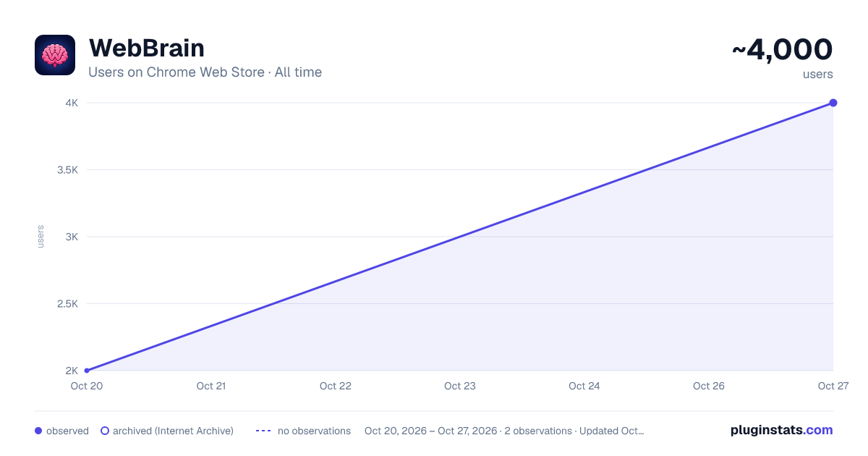Click the ~4,000 user count

pyautogui.click(x=782, y=49)
